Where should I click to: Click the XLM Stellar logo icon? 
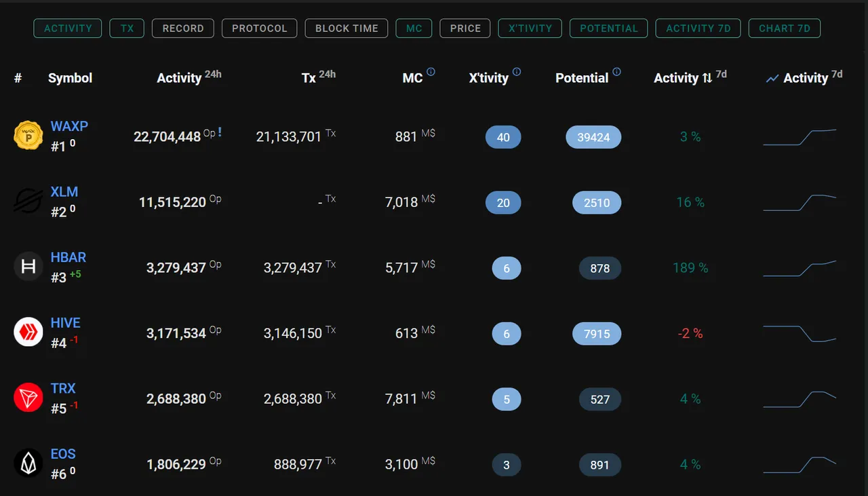pyautogui.click(x=28, y=201)
